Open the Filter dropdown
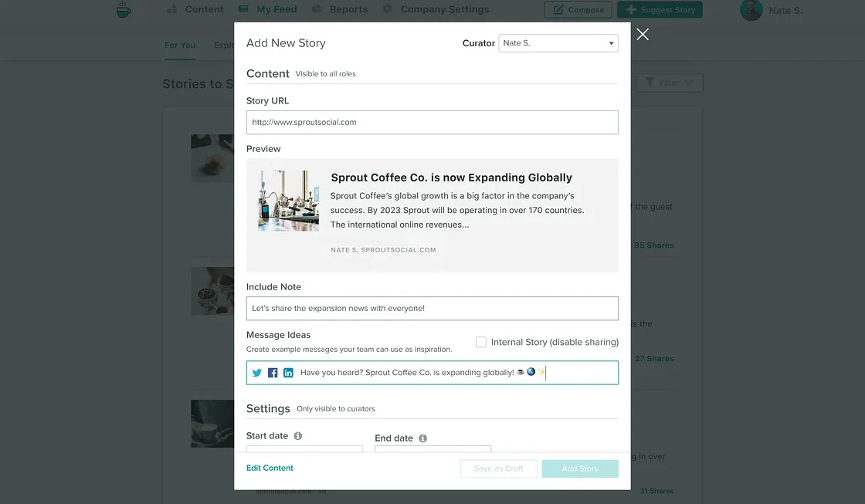 point(669,83)
